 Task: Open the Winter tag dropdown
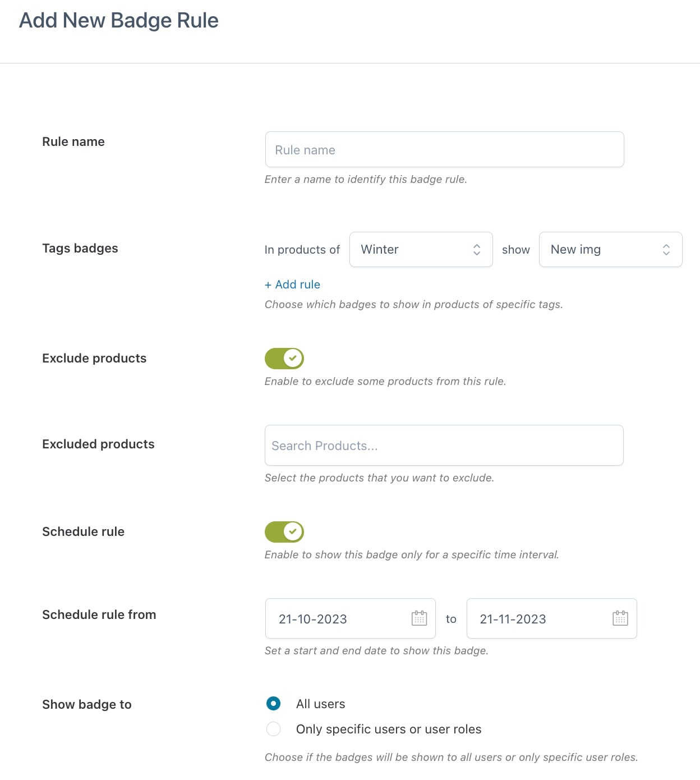421,250
